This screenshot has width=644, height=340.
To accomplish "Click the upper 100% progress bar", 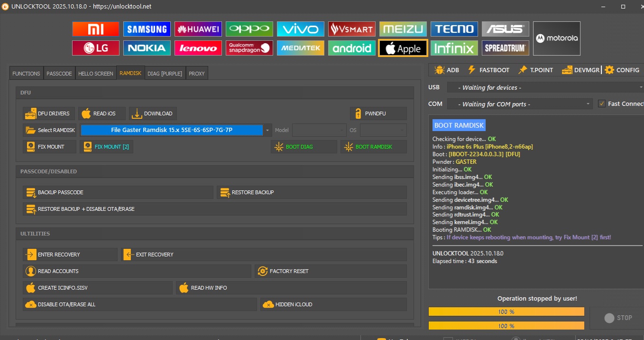I will (x=506, y=312).
